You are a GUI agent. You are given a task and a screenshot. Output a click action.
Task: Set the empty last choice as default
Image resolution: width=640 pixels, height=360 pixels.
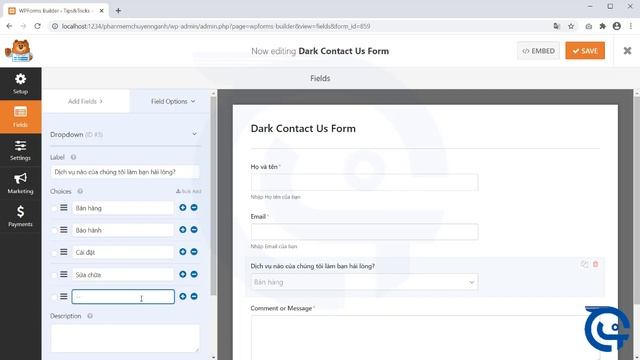(x=54, y=297)
